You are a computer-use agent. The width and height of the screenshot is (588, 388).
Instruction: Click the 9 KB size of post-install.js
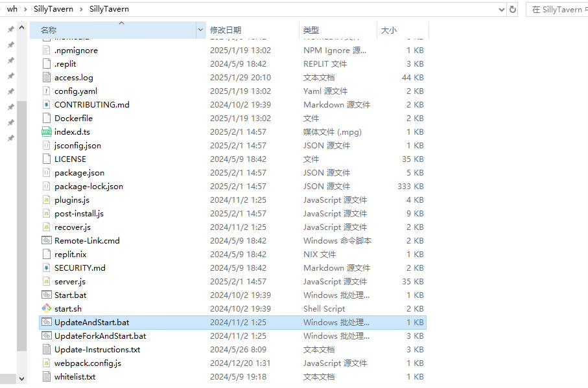coord(415,214)
